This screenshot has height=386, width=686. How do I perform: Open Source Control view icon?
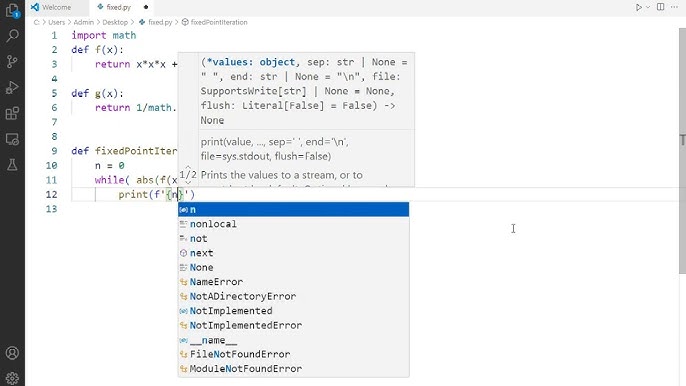click(12, 61)
